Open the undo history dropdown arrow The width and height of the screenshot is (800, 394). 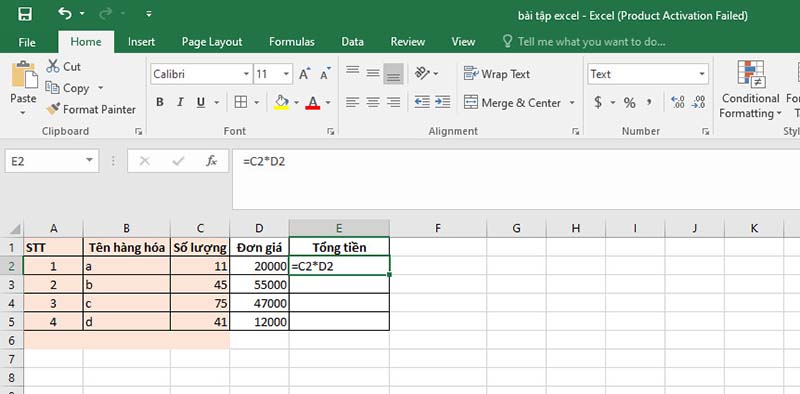[x=82, y=14]
